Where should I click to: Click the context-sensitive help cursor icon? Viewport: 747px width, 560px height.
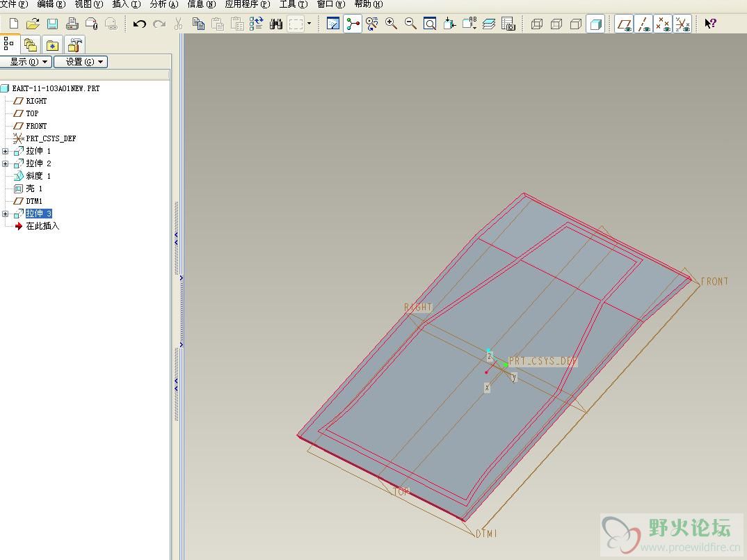tap(710, 24)
